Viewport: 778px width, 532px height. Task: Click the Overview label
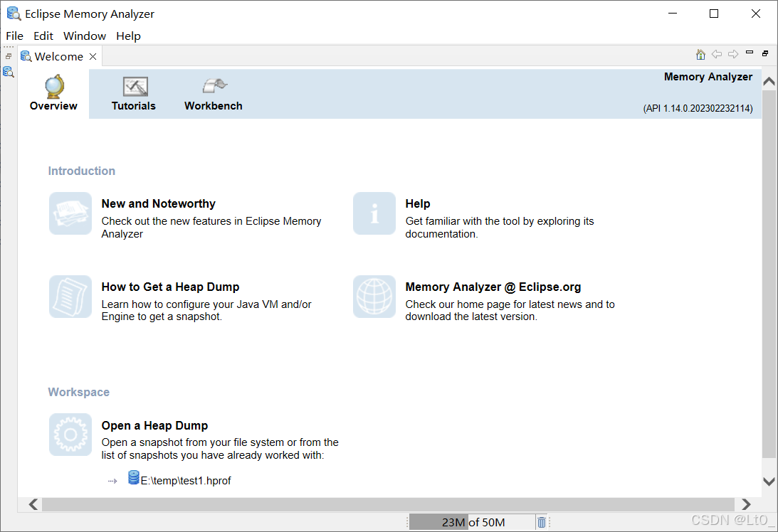click(x=53, y=105)
